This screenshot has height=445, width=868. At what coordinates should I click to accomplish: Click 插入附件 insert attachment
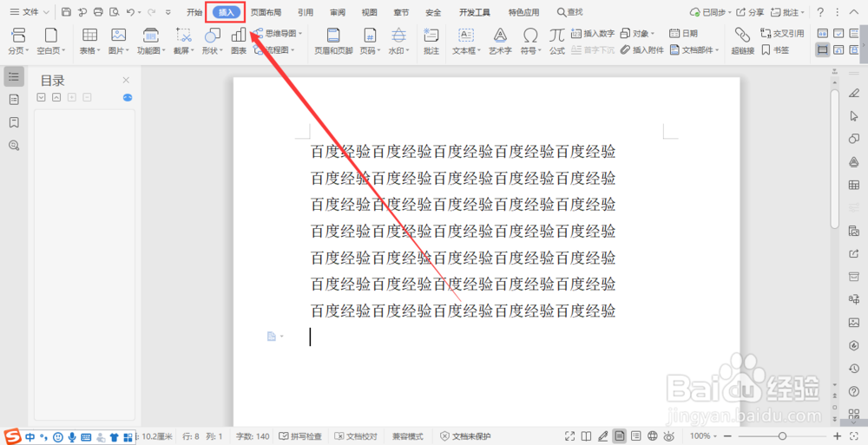641,49
